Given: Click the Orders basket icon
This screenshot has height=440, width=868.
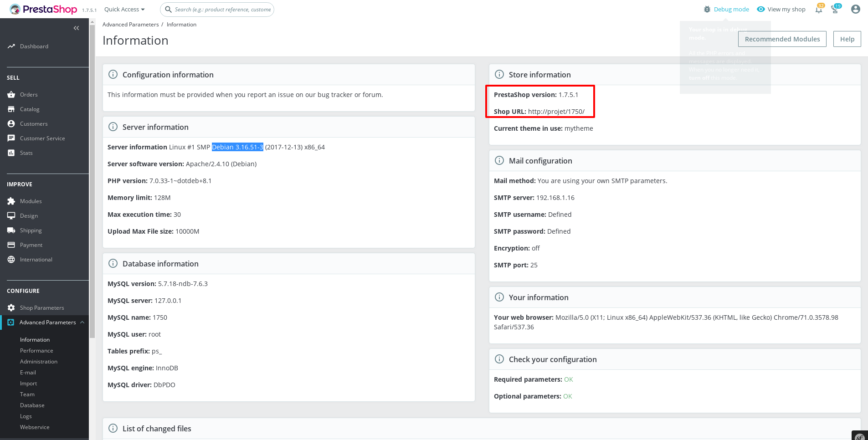Looking at the screenshot, I should tap(11, 95).
